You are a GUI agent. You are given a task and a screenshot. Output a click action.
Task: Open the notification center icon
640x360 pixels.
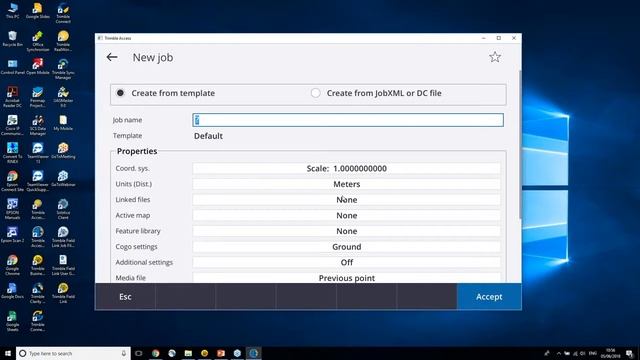629,353
